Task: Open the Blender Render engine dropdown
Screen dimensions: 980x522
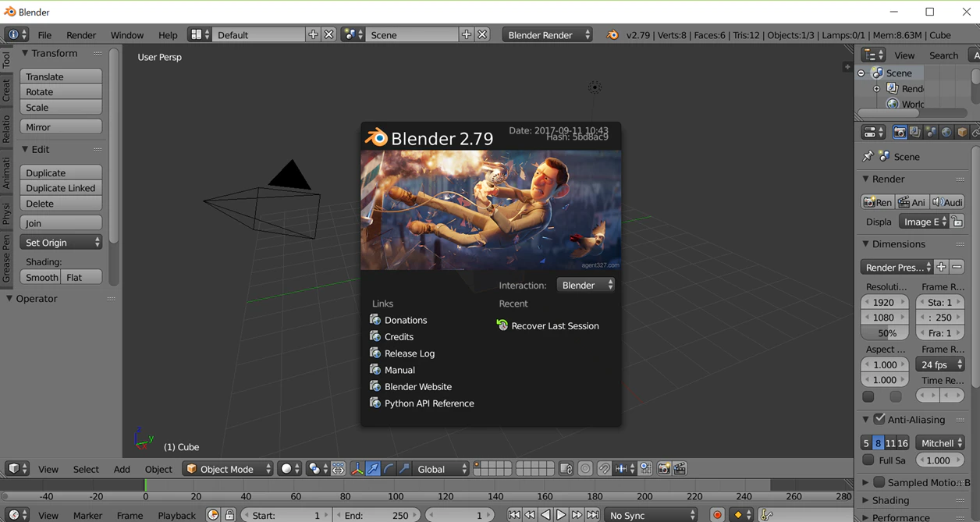Action: (x=549, y=35)
